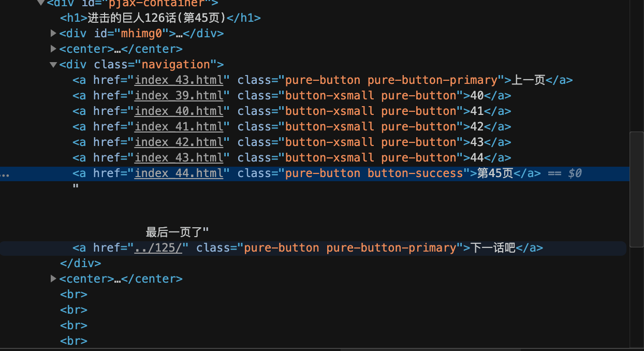644x351 pixels.
Task: Click the class value in the 下一话吧 anchor row
Action: pos(350,248)
